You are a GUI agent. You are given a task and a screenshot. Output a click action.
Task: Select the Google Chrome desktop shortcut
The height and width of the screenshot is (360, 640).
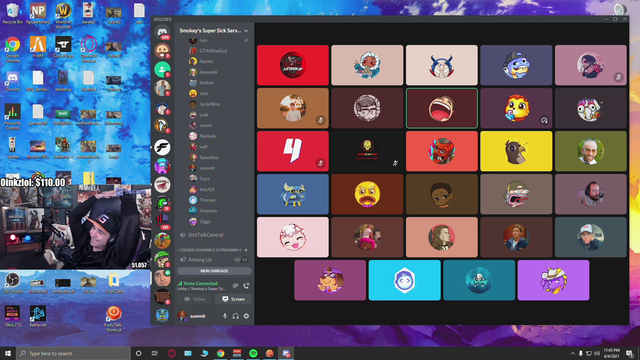pos(13,49)
